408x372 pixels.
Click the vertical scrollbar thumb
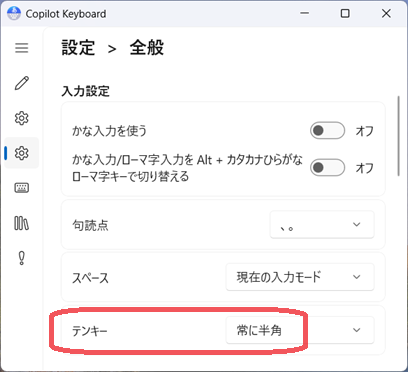(x=399, y=136)
